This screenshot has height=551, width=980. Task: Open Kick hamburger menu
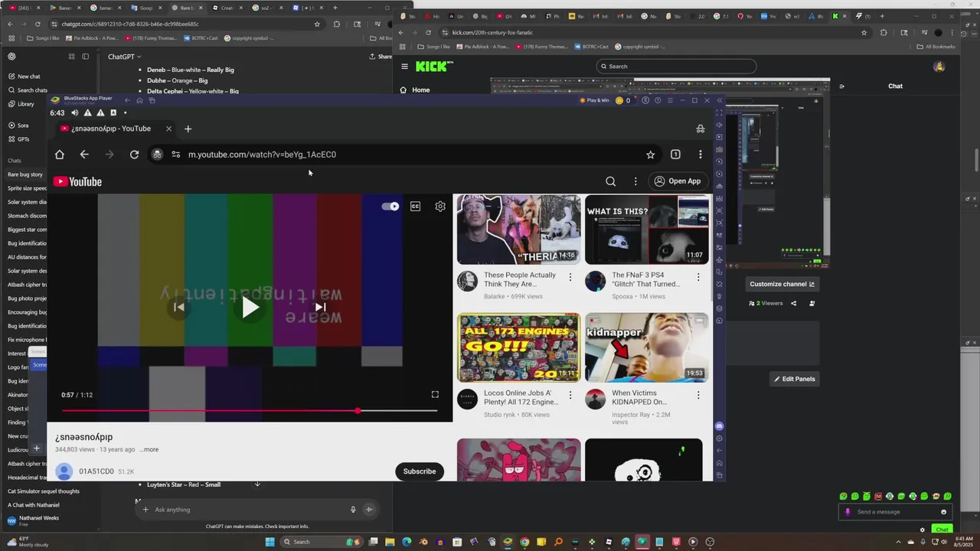404,67
